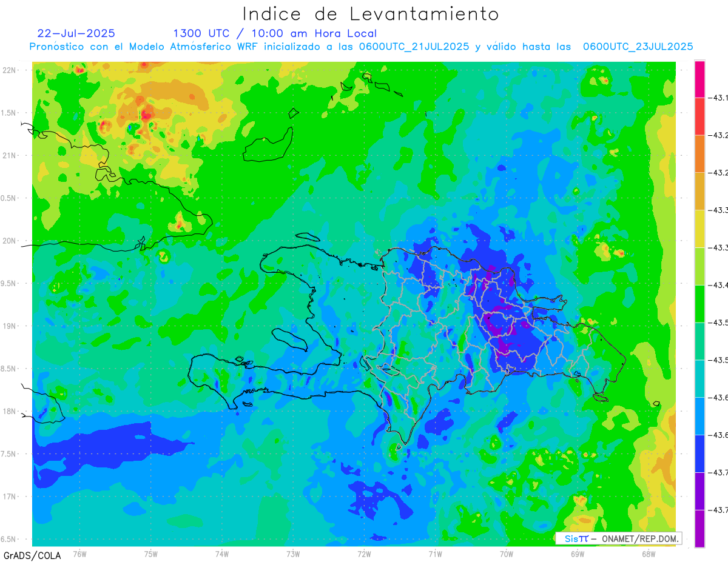Image resolution: width=728 pixels, height=562 pixels.
Task: Click the pink swatch atop the color scale
Action: (x=699, y=79)
